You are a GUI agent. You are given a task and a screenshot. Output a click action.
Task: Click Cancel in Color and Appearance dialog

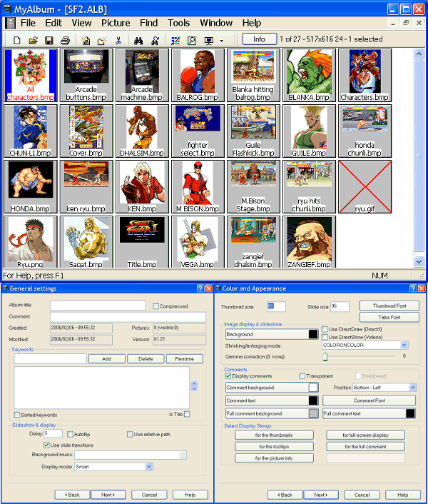pos(362,495)
